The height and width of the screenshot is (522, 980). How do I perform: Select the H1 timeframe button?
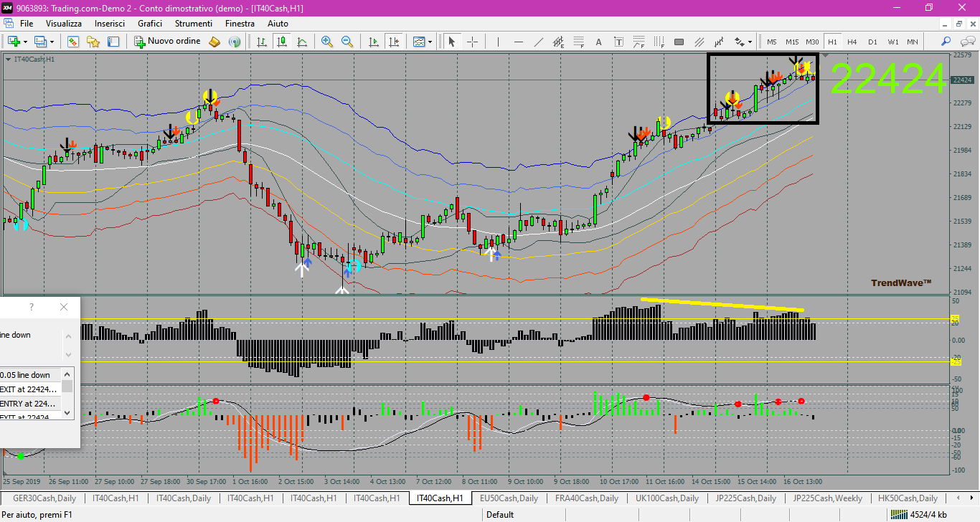point(832,42)
